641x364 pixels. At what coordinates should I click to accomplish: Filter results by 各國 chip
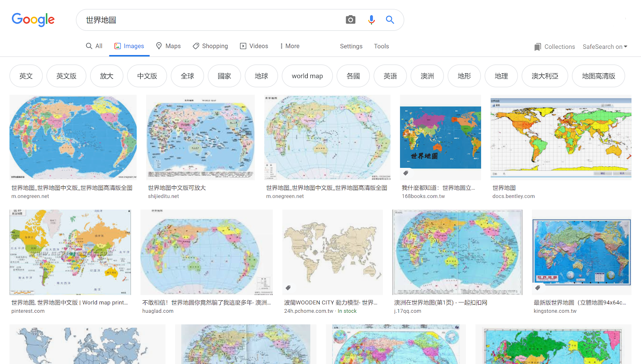[353, 76]
